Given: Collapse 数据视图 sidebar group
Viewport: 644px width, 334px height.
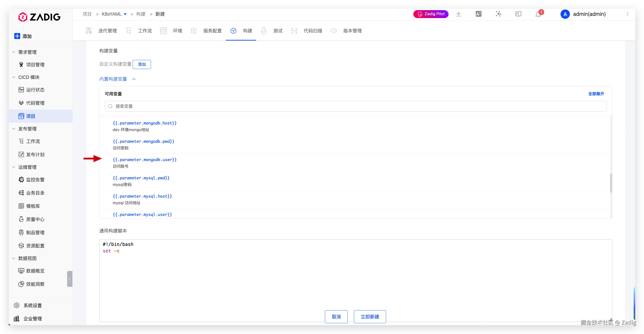Looking at the screenshot, I should click(x=14, y=258).
